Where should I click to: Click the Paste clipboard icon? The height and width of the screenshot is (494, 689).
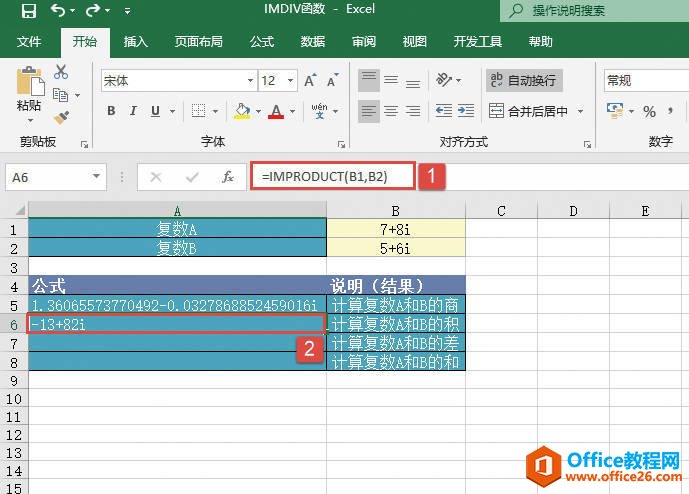point(30,81)
